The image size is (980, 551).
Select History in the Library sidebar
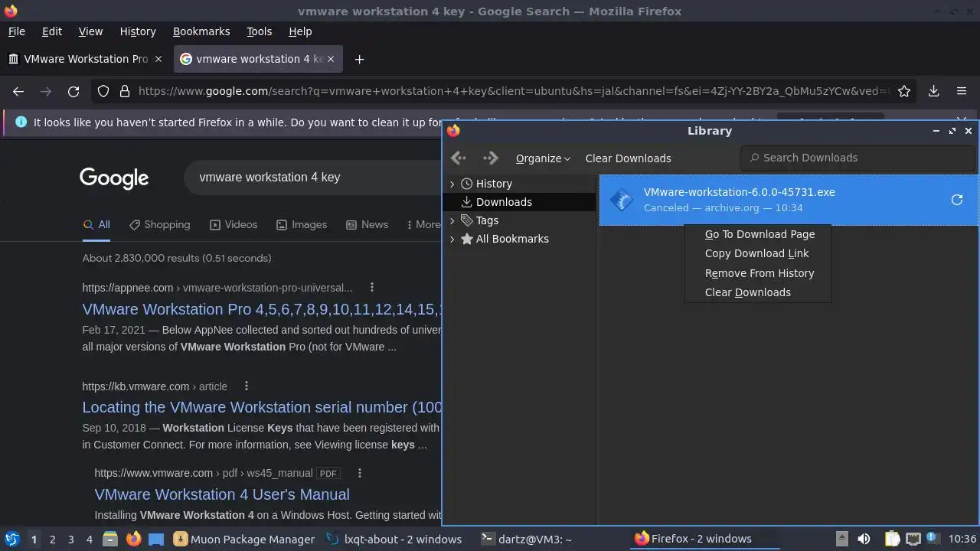[x=494, y=184]
